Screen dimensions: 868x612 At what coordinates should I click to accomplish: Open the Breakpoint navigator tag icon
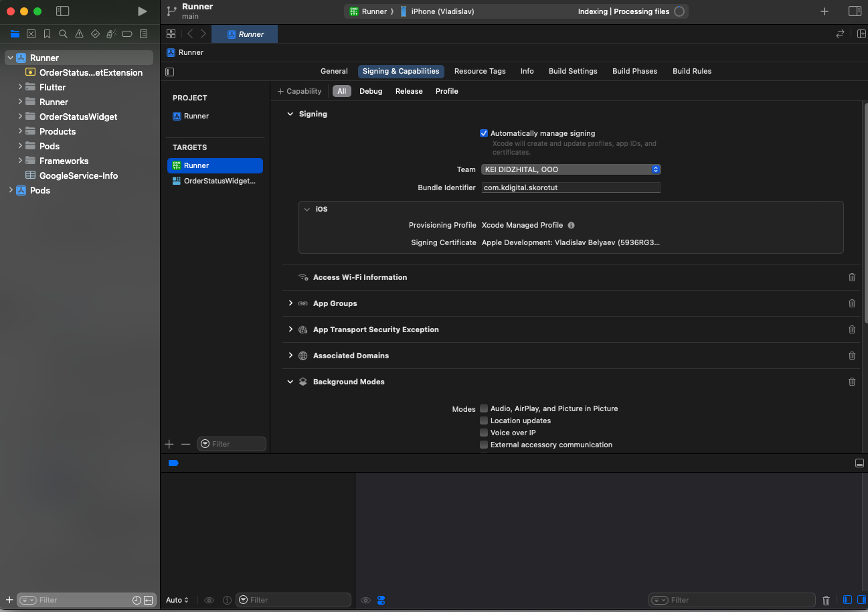point(127,33)
